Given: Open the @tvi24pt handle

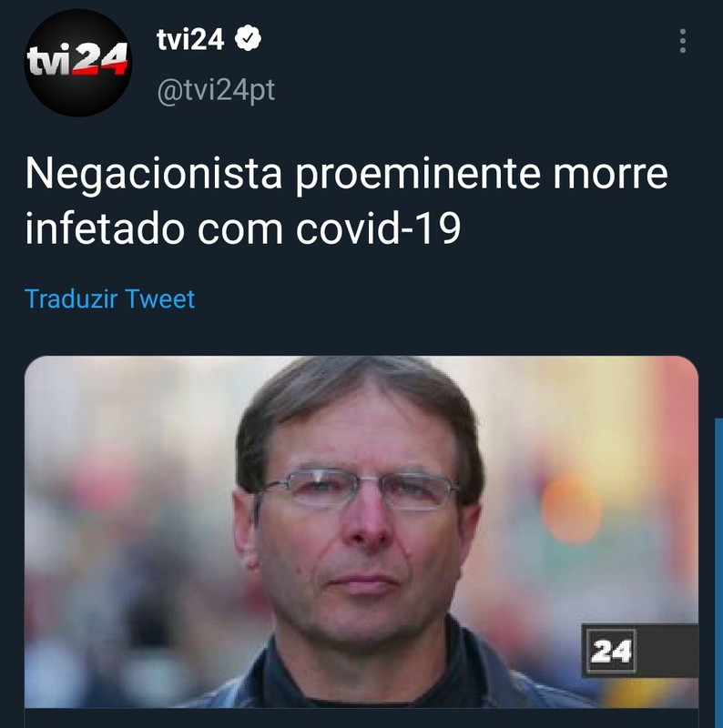Looking at the screenshot, I should [216, 90].
